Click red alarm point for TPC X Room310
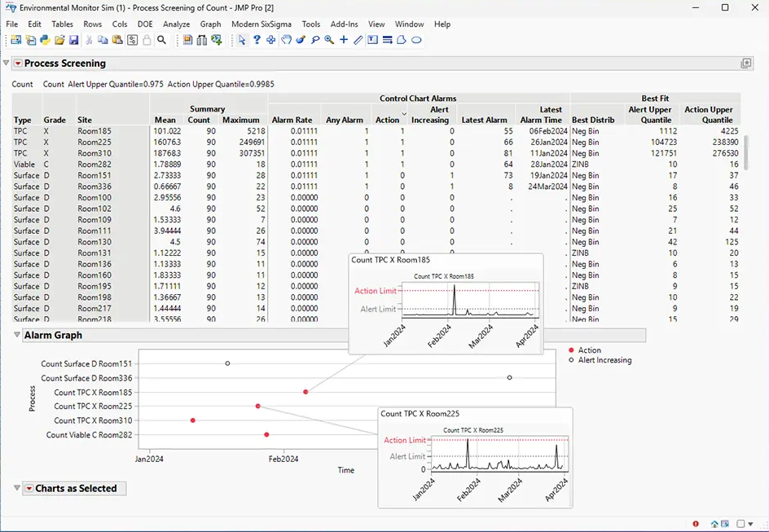769x532 pixels. coord(193,420)
